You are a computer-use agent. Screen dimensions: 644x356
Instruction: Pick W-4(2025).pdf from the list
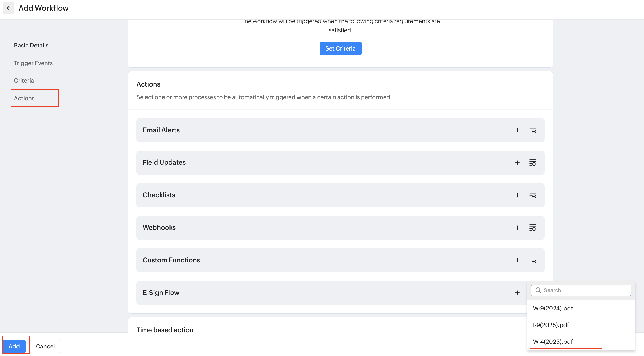tap(553, 342)
